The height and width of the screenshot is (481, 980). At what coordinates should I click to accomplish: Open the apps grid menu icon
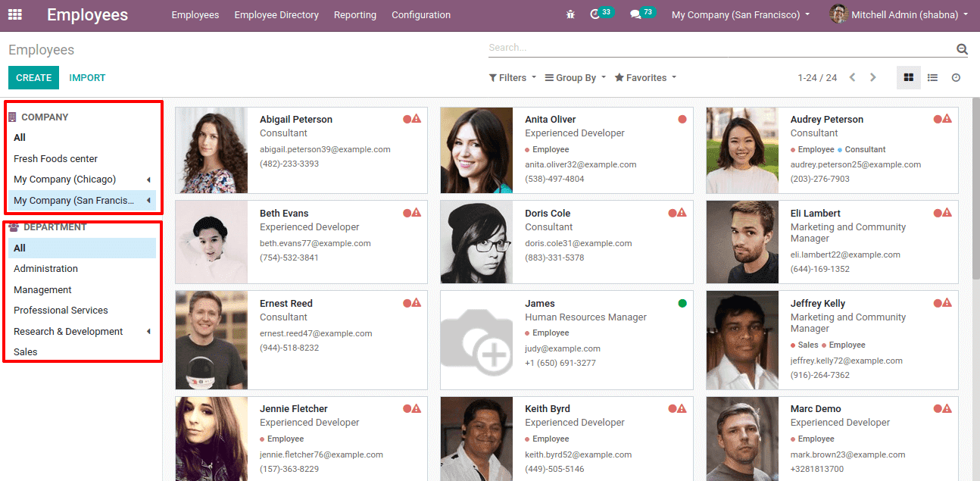[15, 14]
